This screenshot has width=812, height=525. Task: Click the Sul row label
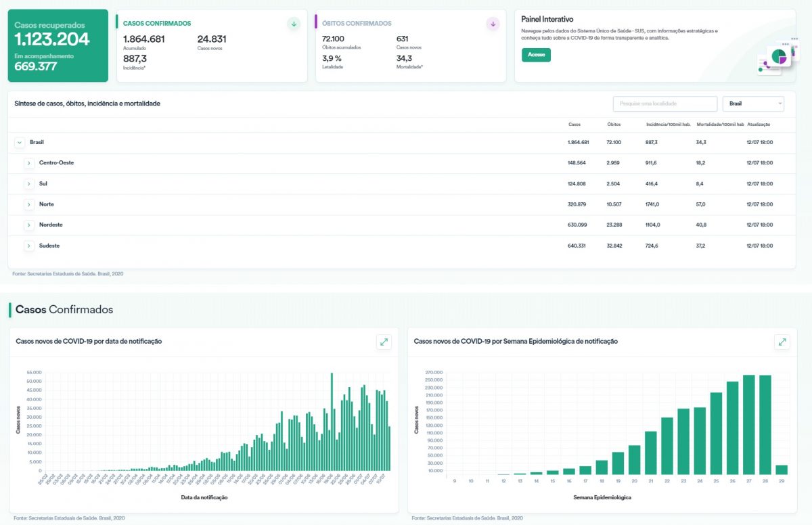click(x=43, y=184)
